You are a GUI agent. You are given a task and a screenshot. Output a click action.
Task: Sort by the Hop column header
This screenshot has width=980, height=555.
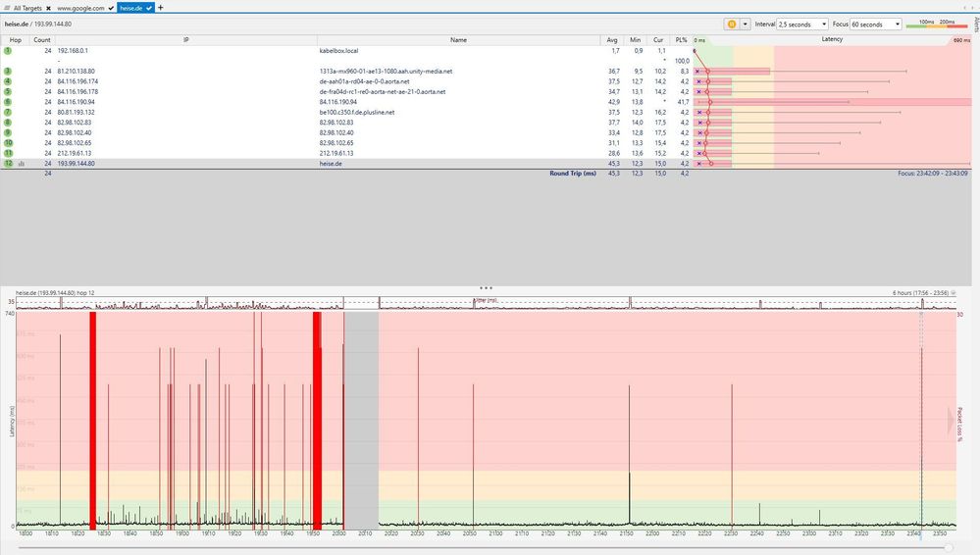point(15,39)
